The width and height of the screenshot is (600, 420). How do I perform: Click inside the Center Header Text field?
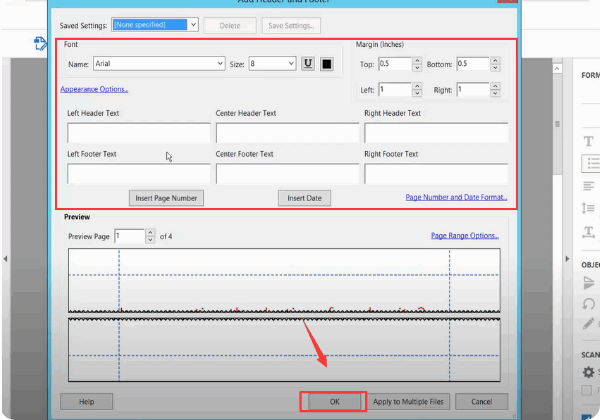(287, 134)
